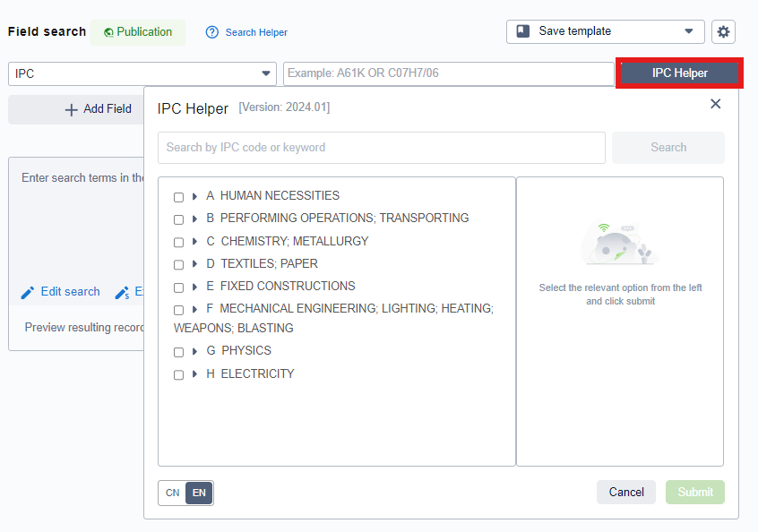Click the bookmark icon in Save template
Image resolution: width=758 pixels, height=532 pixels.
coord(523,31)
